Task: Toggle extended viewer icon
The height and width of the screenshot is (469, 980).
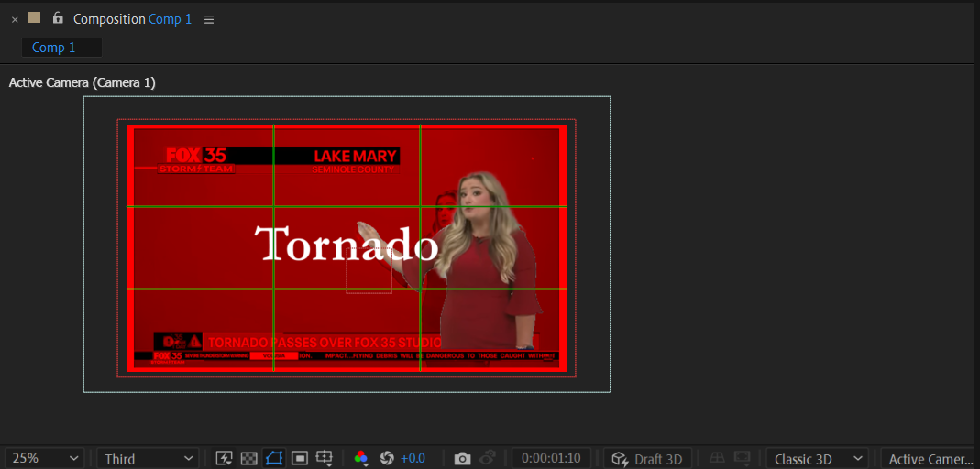Action: click(742, 458)
